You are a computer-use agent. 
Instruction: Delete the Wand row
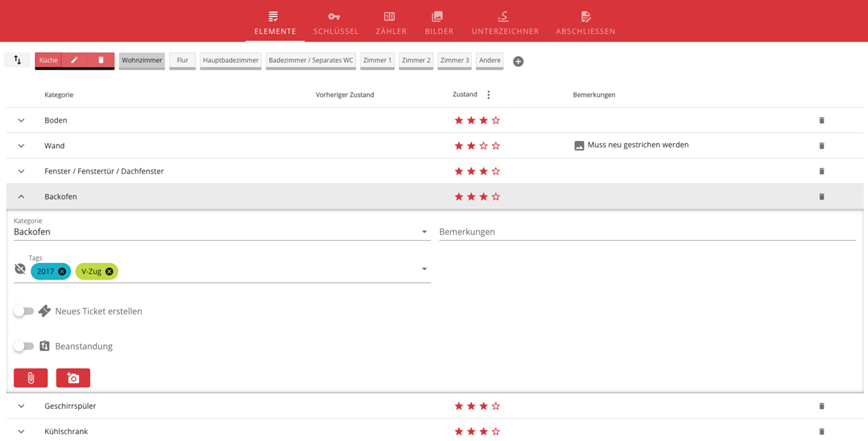[x=822, y=146]
